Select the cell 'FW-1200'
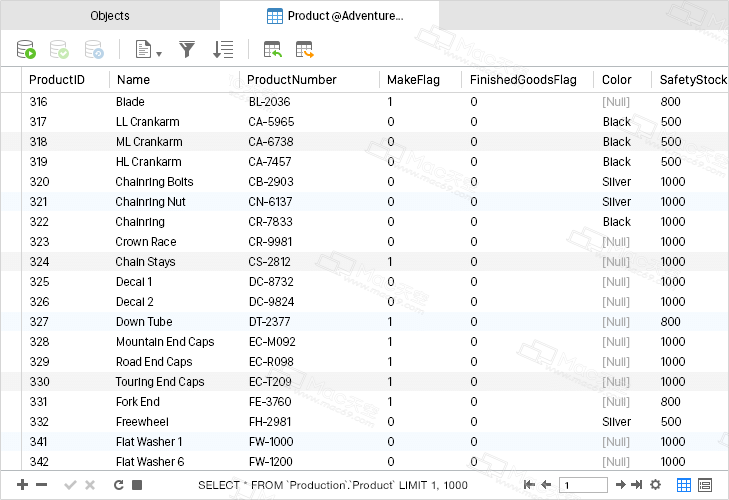The image size is (729, 500). [271, 461]
